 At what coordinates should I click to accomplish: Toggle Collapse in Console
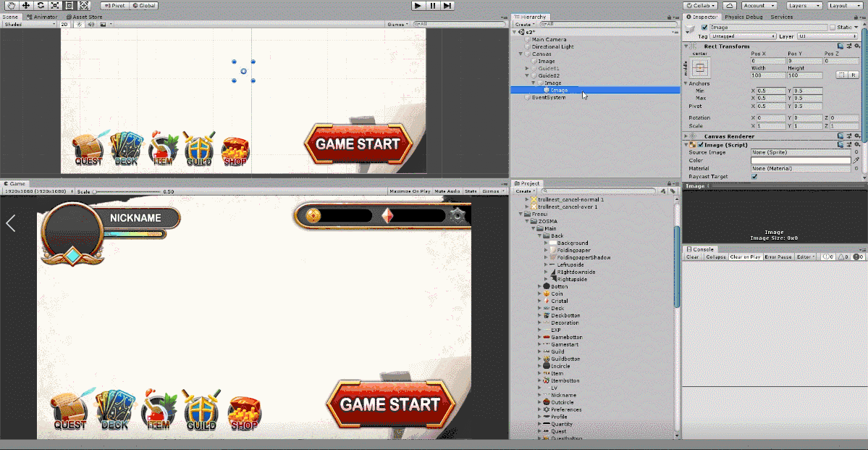coord(715,257)
